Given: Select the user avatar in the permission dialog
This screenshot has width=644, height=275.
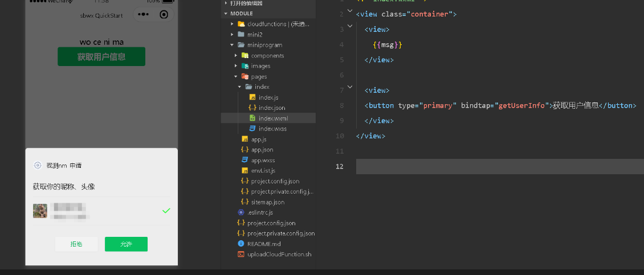Looking at the screenshot, I should point(40,211).
